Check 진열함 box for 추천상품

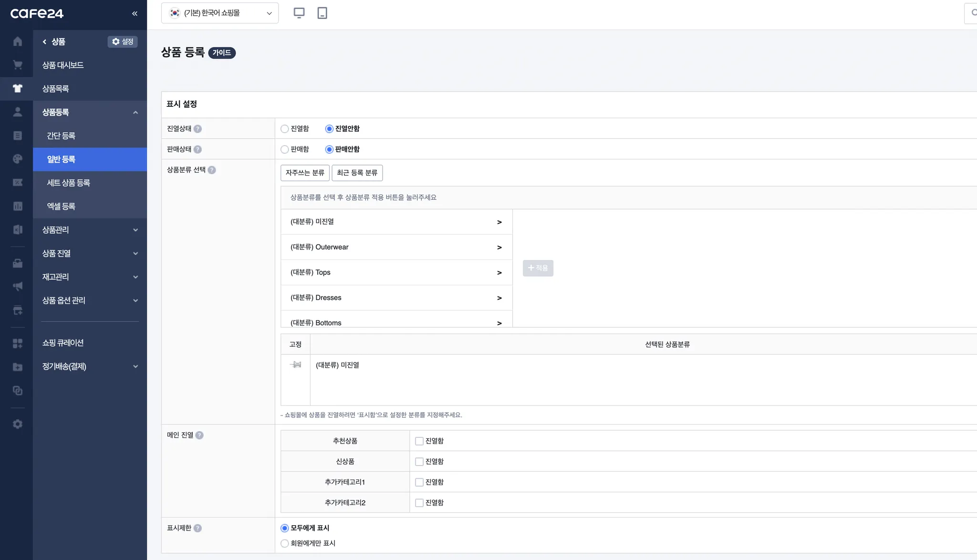pos(419,441)
